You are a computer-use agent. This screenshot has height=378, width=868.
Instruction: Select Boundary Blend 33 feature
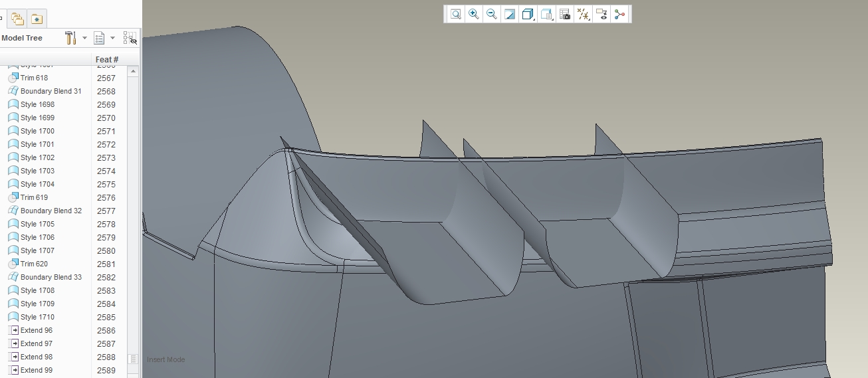(51, 277)
